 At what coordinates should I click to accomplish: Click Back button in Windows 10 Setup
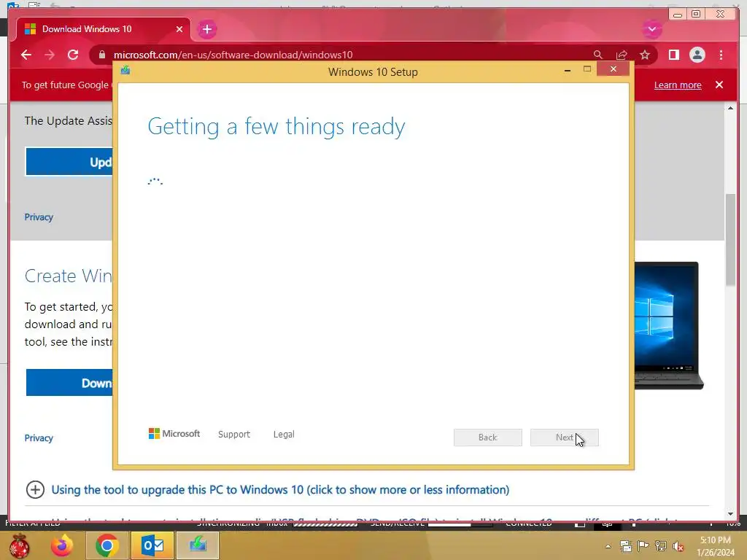click(488, 437)
